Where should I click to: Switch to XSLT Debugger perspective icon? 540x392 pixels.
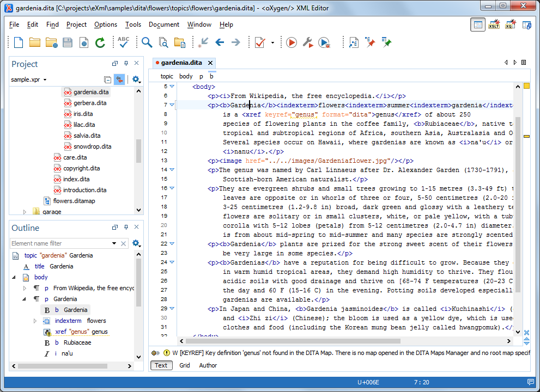click(494, 24)
